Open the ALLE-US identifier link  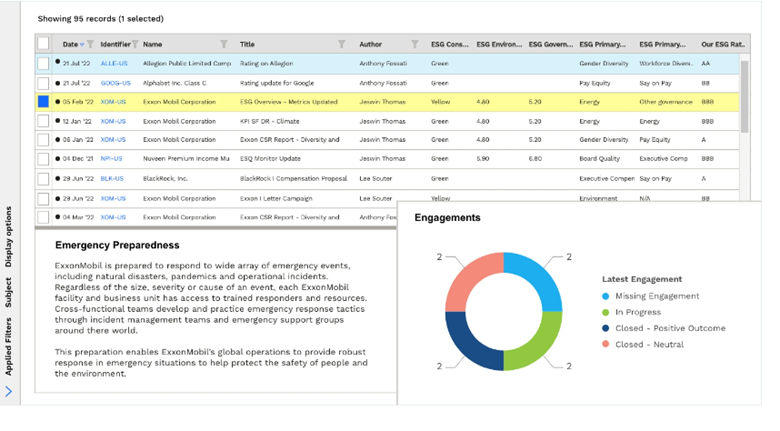pos(114,64)
